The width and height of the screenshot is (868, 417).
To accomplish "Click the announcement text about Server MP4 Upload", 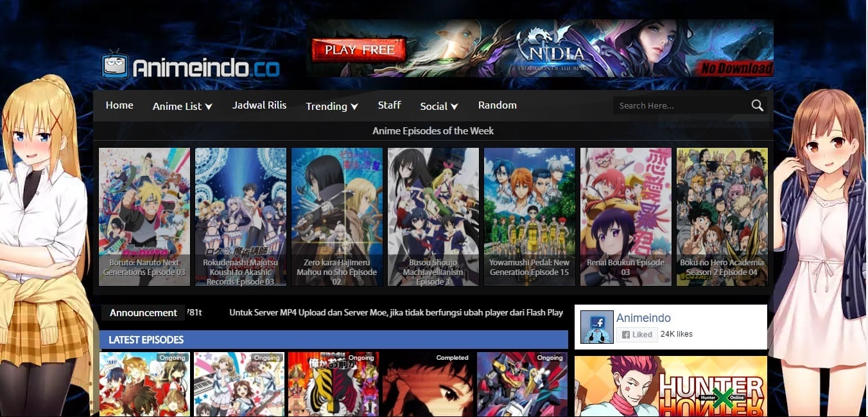I will coord(396,313).
